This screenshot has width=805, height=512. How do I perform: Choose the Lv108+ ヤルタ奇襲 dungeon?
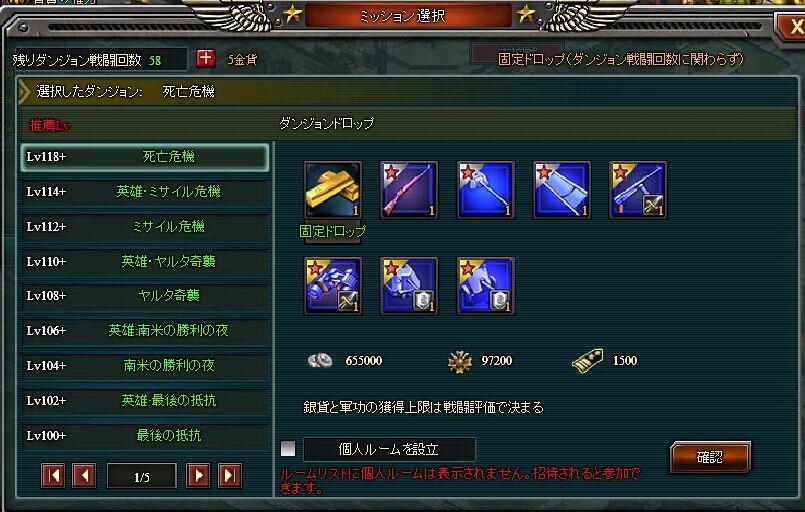(145, 296)
